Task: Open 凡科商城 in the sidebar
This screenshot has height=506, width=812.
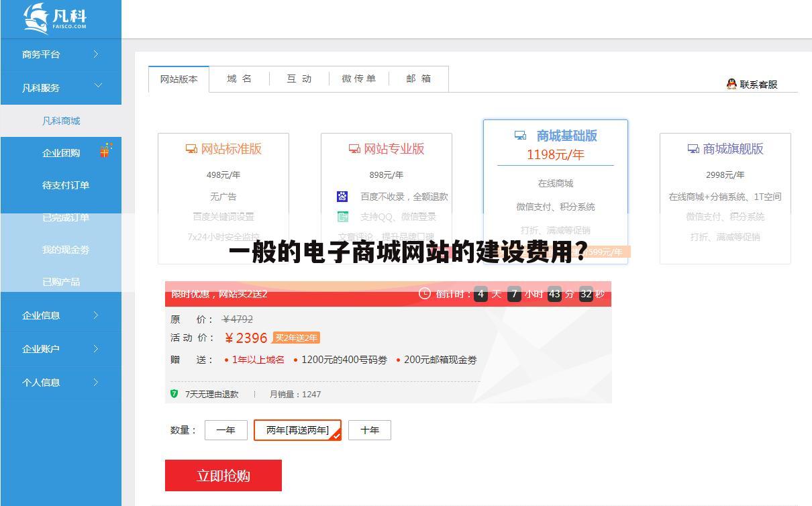Action: coord(61,121)
